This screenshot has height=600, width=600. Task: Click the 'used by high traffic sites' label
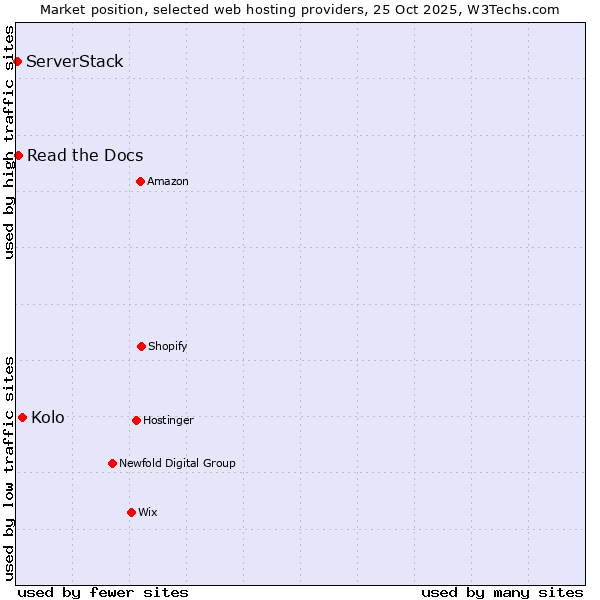tap(9, 142)
